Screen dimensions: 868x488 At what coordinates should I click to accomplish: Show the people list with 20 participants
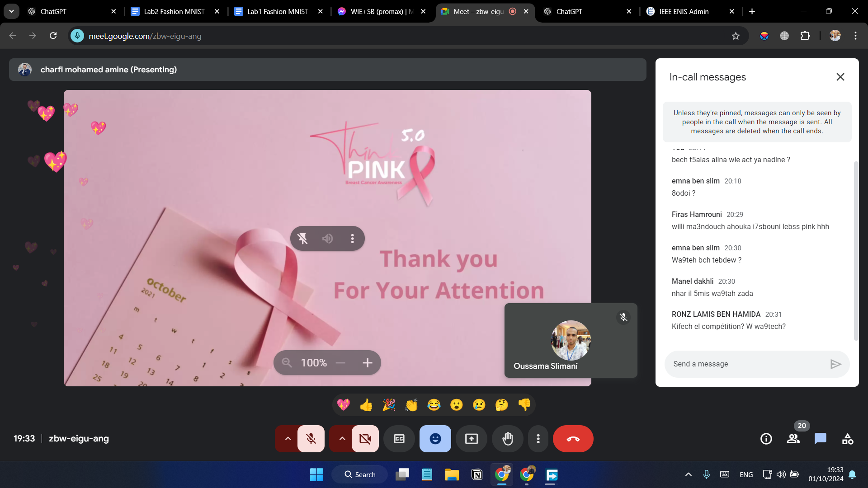(793, 438)
